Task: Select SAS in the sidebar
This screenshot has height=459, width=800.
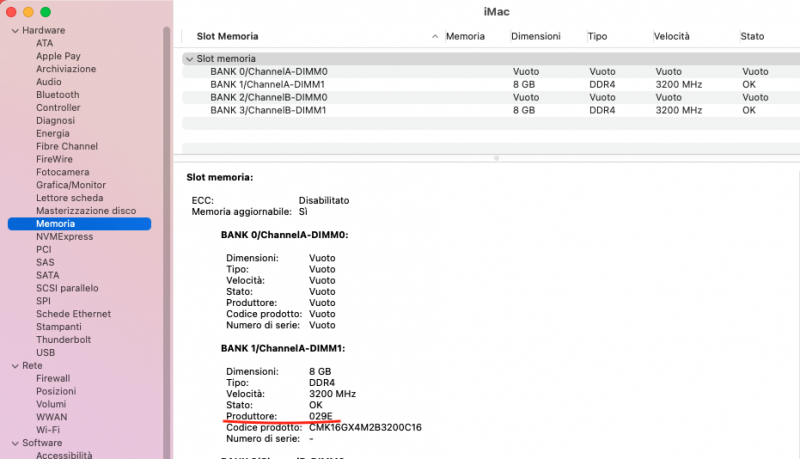Action: pos(45,262)
